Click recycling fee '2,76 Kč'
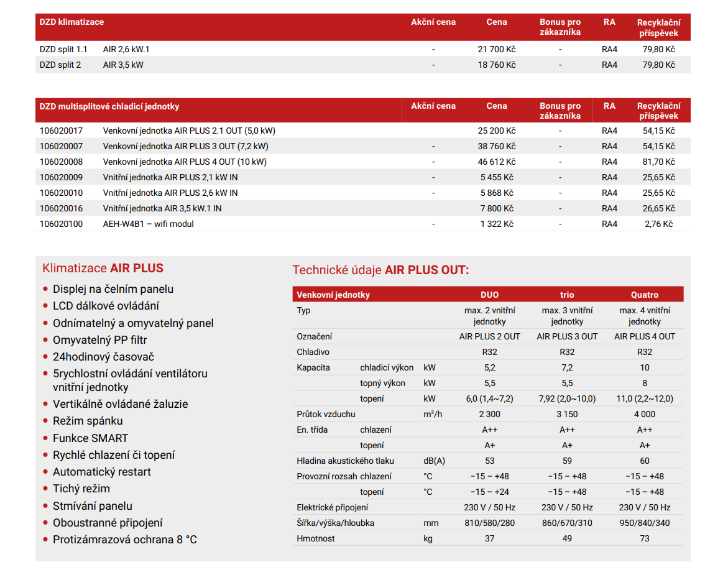Screen dimensions: 728x580 [x=658, y=224]
